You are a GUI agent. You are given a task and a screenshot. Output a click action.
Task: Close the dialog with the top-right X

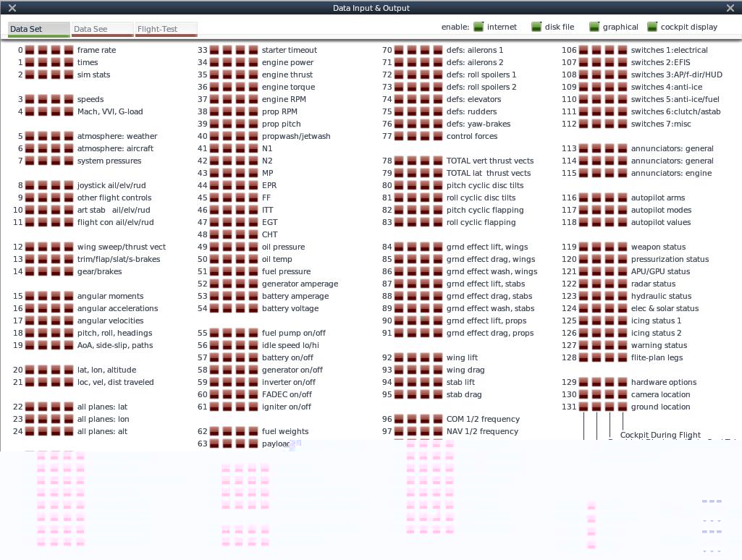point(730,8)
